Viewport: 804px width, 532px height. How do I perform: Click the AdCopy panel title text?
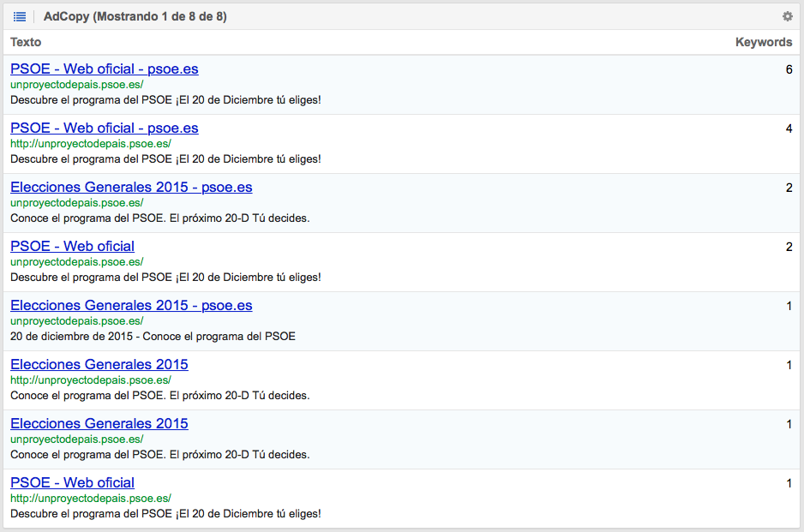point(135,17)
